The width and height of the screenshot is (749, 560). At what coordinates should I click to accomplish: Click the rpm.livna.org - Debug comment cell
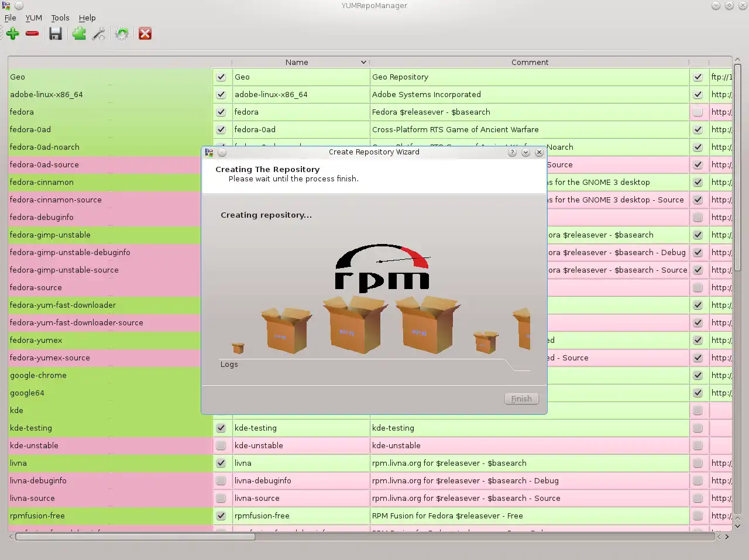(x=530, y=480)
